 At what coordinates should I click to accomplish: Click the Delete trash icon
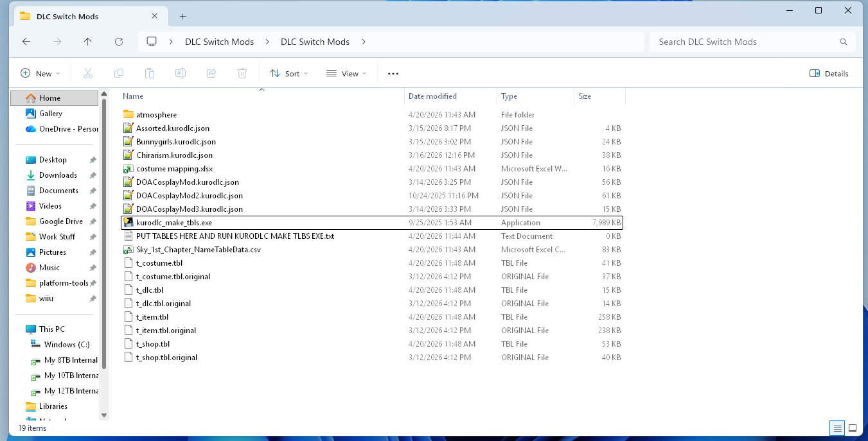click(x=242, y=74)
